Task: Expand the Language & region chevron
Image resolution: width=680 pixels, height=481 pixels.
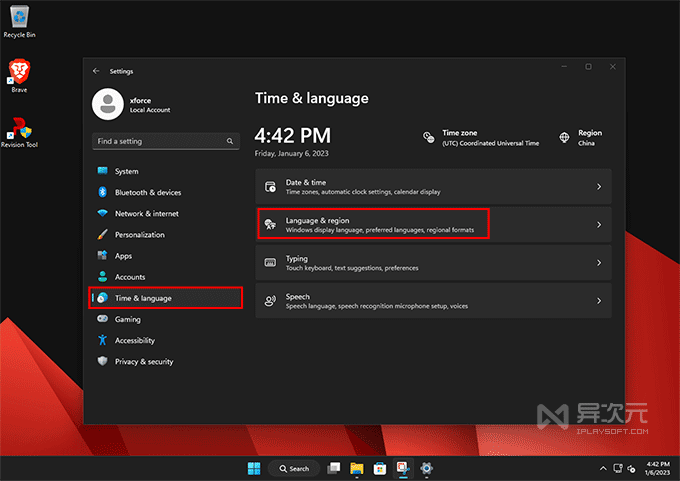Action: (x=598, y=225)
